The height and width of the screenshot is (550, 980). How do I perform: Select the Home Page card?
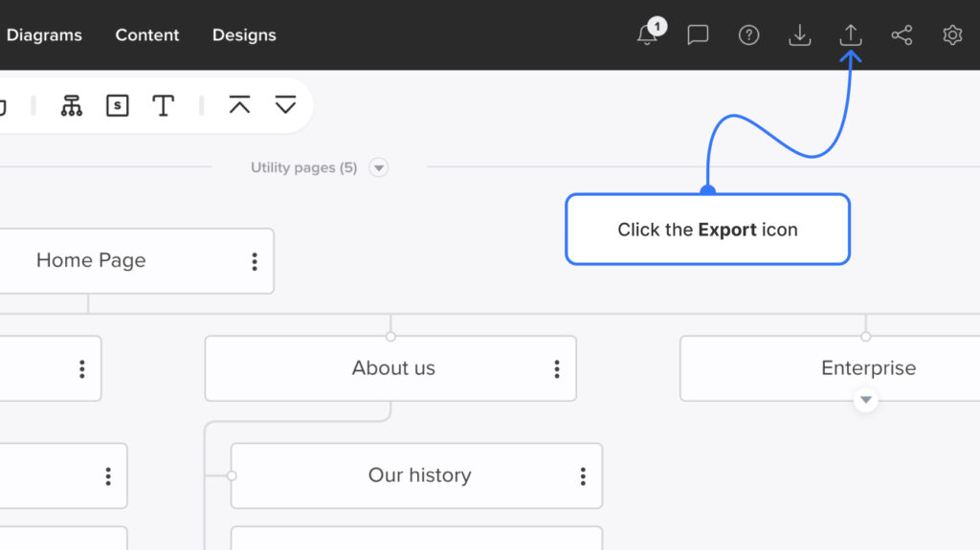click(136, 260)
